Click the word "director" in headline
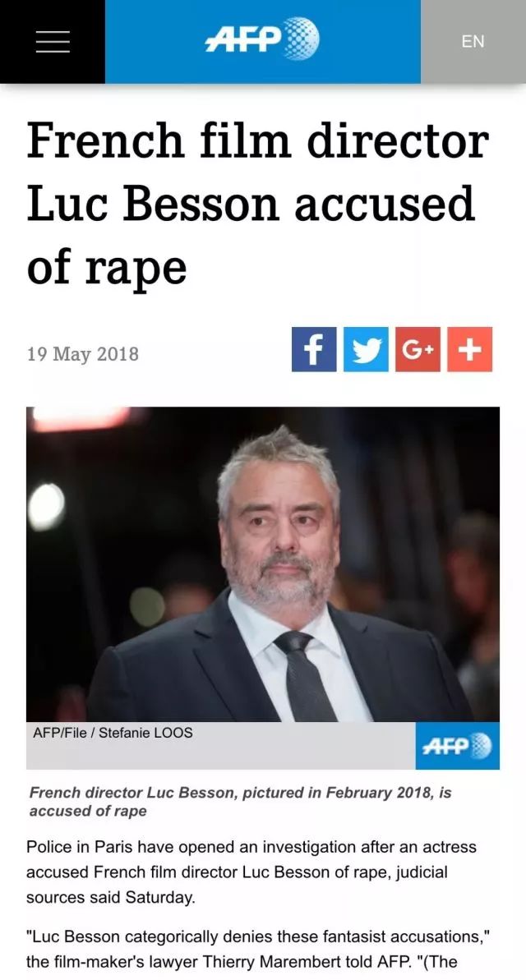The height and width of the screenshot is (980, 526). (x=396, y=140)
